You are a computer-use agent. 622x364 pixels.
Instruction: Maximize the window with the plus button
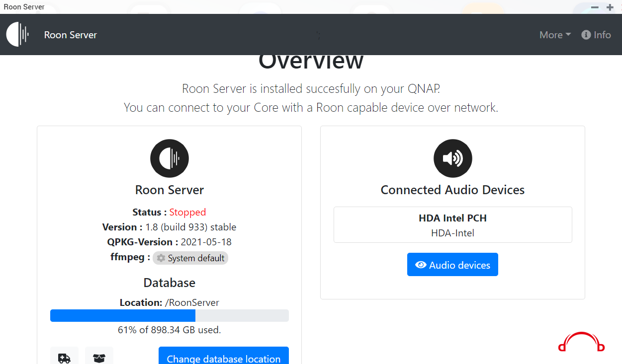pyautogui.click(x=610, y=7)
